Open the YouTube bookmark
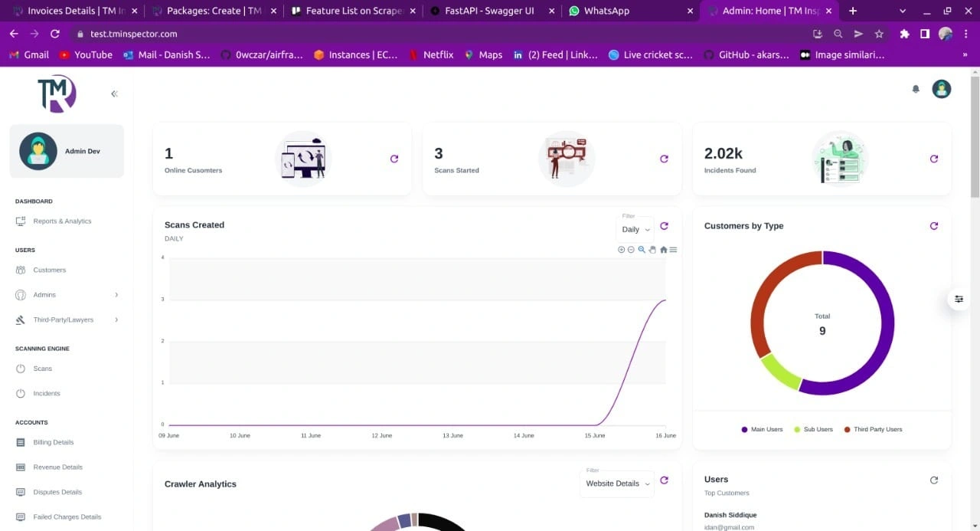This screenshot has width=980, height=531. click(x=86, y=54)
